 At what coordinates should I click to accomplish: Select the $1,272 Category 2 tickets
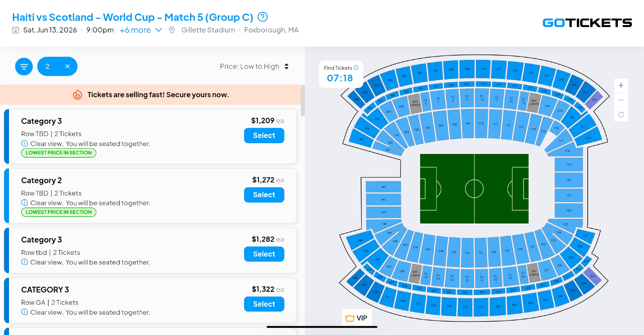pyautogui.click(x=264, y=195)
